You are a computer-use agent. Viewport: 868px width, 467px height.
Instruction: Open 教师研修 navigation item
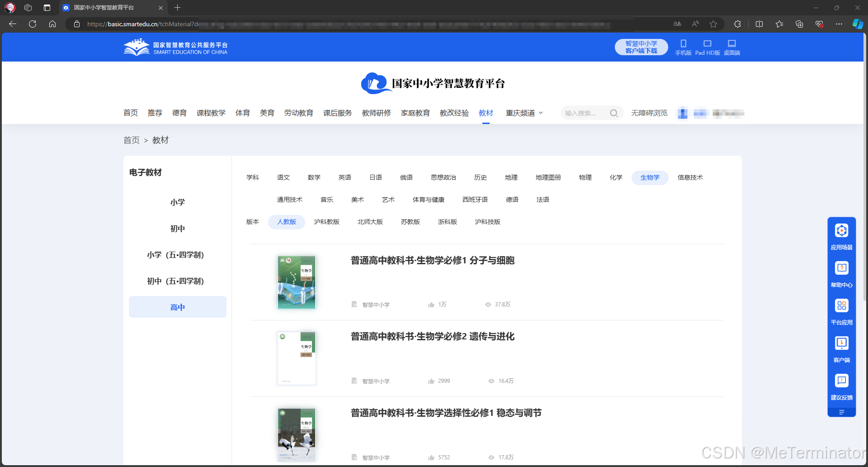pyautogui.click(x=377, y=113)
